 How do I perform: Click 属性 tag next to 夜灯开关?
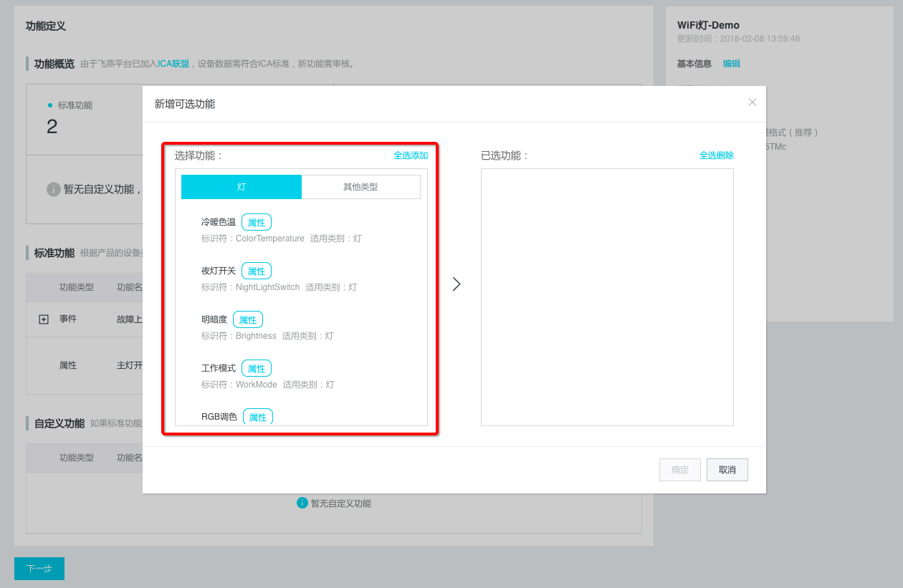pyautogui.click(x=257, y=271)
